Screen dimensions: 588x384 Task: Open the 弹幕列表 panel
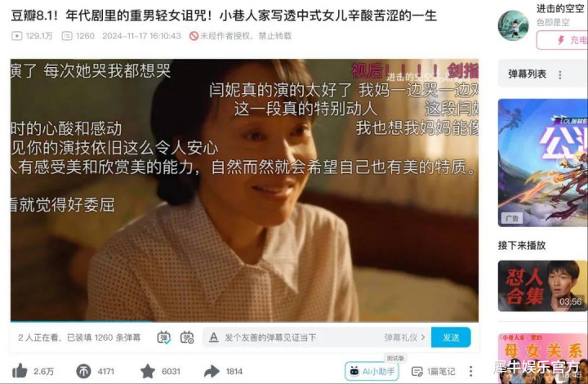[x=527, y=74]
